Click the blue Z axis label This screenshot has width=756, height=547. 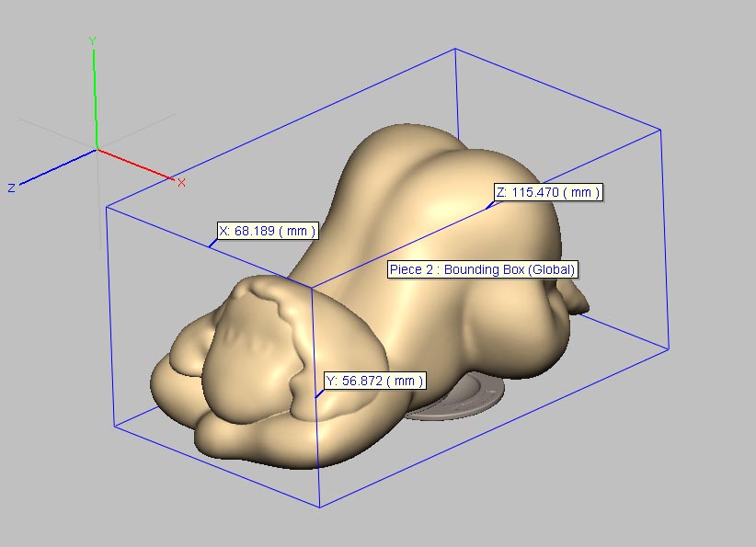click(12, 188)
